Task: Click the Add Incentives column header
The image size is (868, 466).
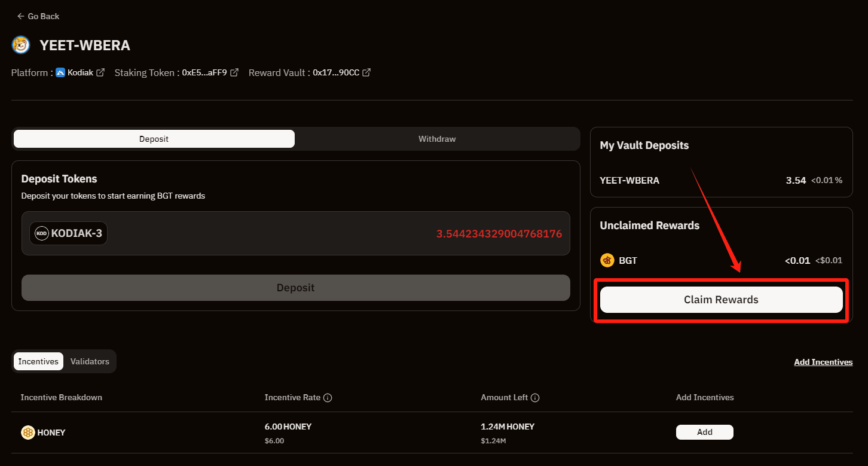Action: [x=705, y=398]
